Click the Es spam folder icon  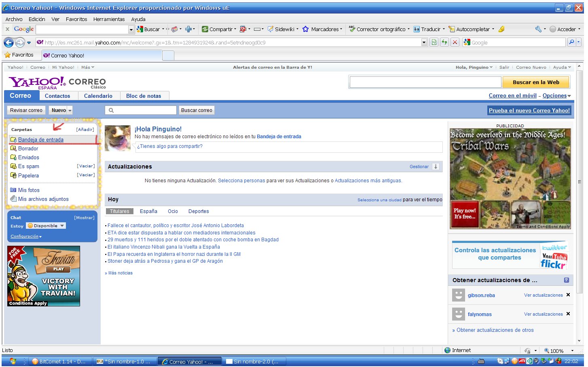coord(13,167)
